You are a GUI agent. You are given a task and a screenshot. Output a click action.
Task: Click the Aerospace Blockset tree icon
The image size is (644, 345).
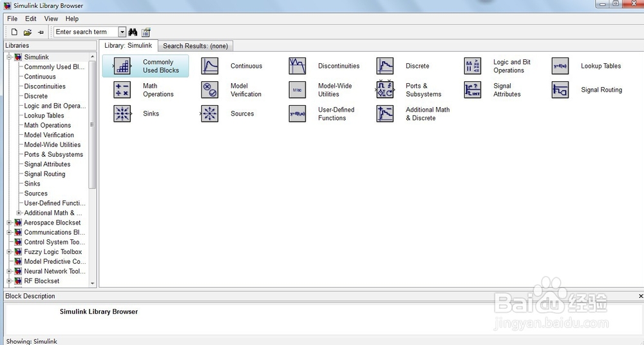(x=18, y=222)
